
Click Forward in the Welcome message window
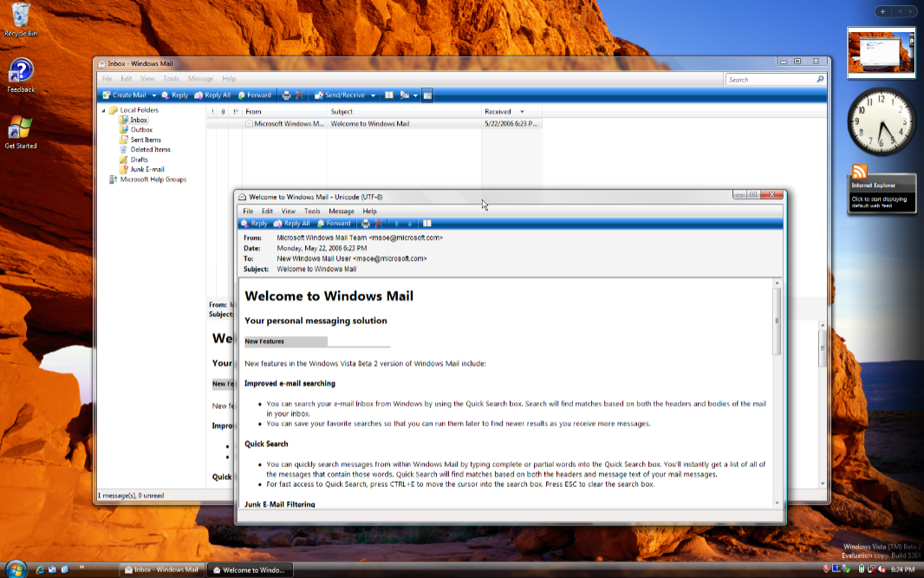click(334, 224)
